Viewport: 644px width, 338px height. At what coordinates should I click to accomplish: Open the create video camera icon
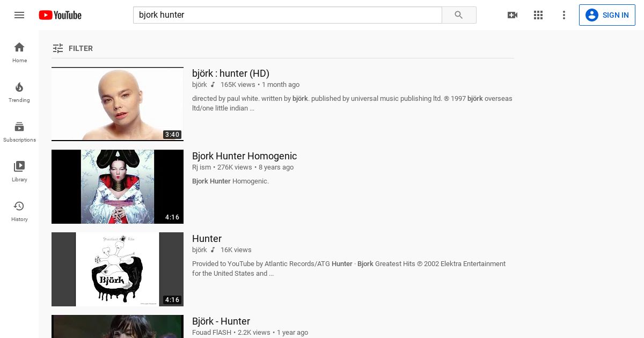[x=513, y=15]
